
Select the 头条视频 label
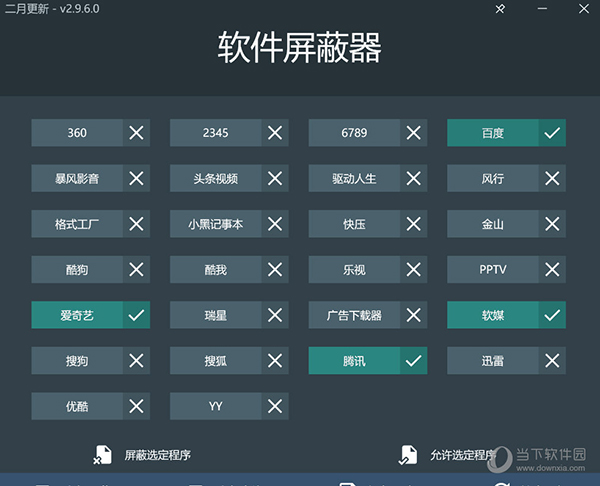[215, 178]
